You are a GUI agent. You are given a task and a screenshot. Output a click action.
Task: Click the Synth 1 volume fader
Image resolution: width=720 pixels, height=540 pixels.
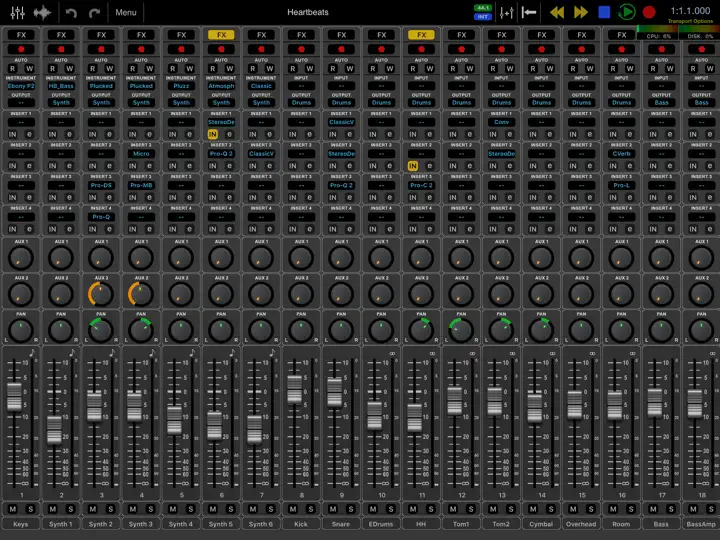click(x=54, y=430)
